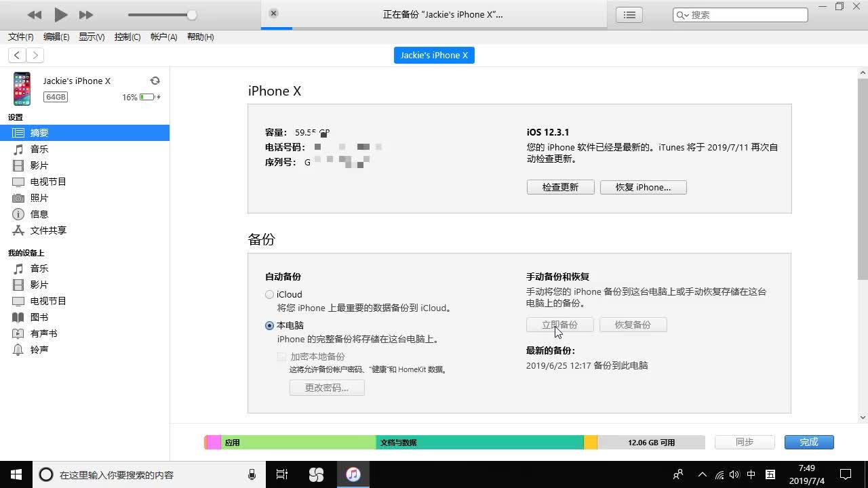The height and width of the screenshot is (488, 868).
Task: Open the Windows Start menu
Action: [16, 474]
